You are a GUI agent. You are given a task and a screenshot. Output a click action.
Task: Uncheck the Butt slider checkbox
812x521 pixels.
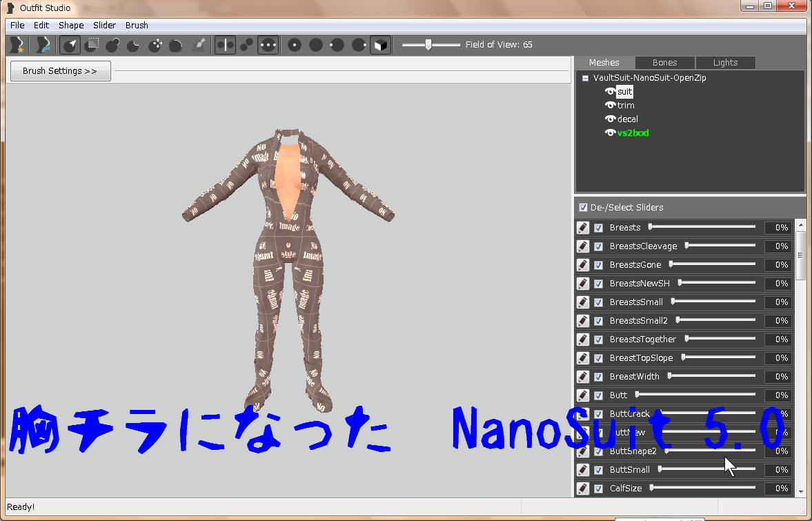[599, 395]
